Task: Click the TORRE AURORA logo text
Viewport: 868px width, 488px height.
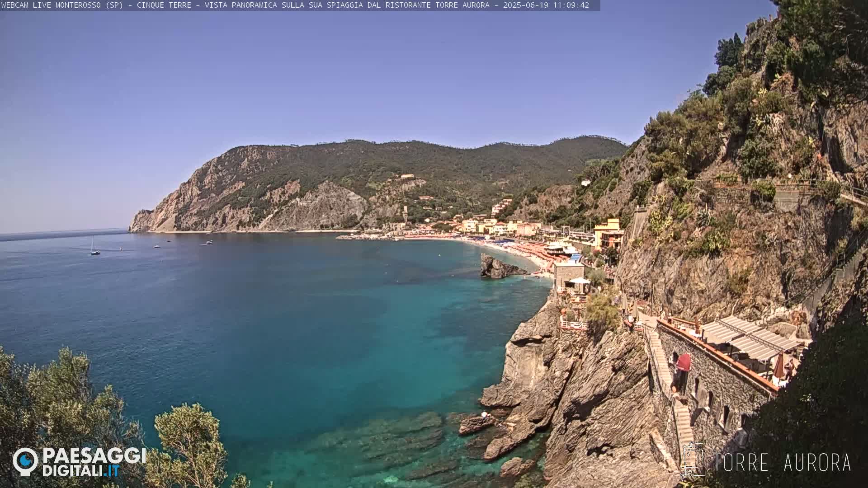Action: [782, 462]
